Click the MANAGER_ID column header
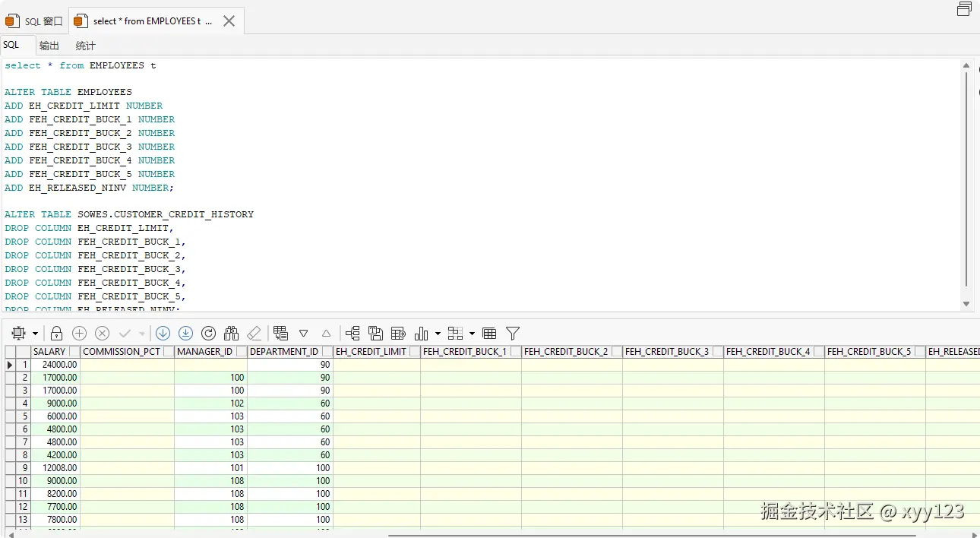The image size is (980, 538). (205, 352)
